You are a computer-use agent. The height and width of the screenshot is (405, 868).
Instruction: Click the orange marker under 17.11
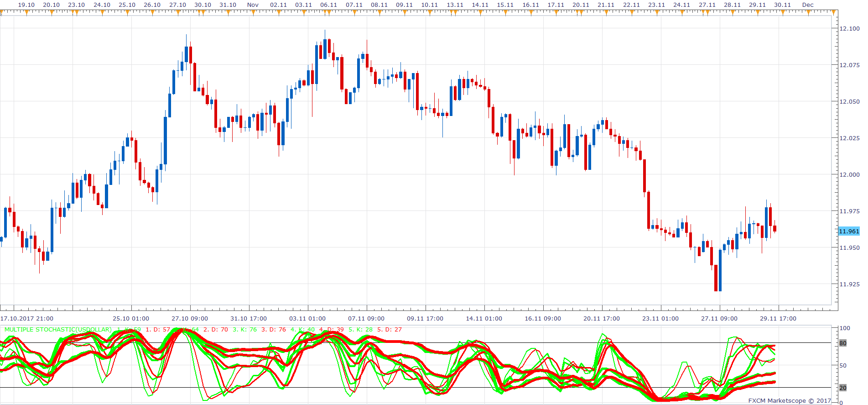click(x=556, y=12)
